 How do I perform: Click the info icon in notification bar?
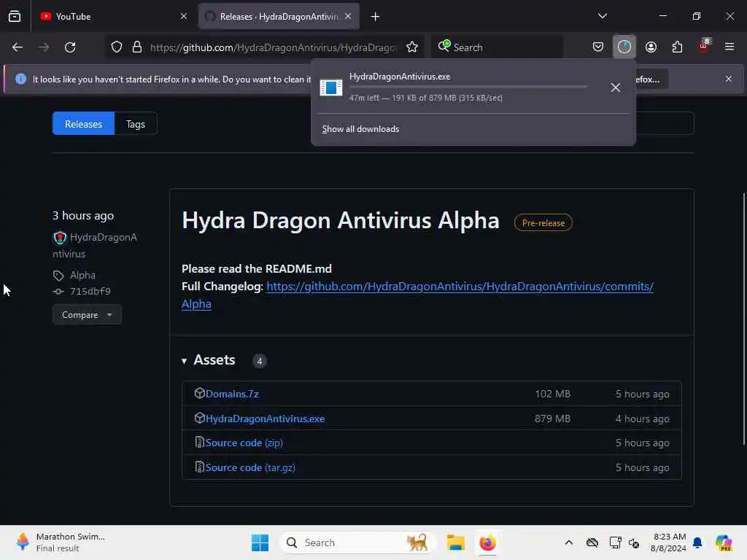(x=20, y=79)
